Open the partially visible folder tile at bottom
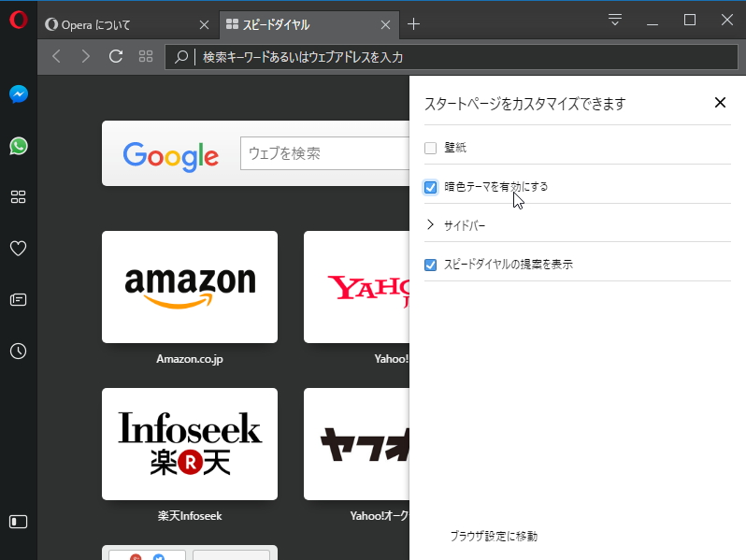The image size is (746, 560). tap(190, 553)
